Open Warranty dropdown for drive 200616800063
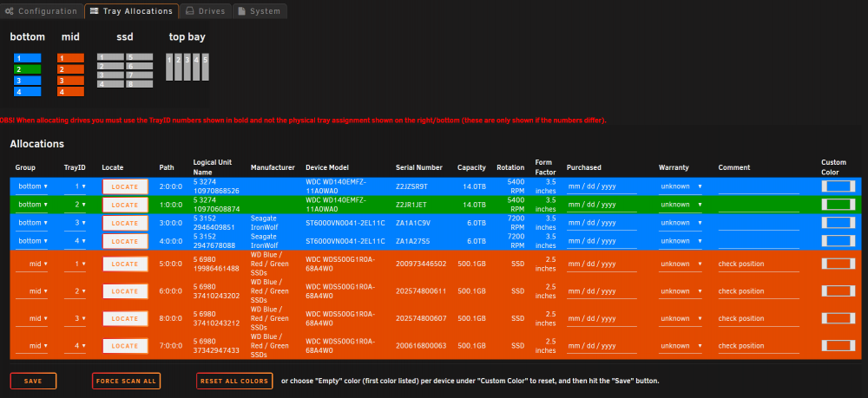The width and height of the screenshot is (868, 398). click(681, 346)
